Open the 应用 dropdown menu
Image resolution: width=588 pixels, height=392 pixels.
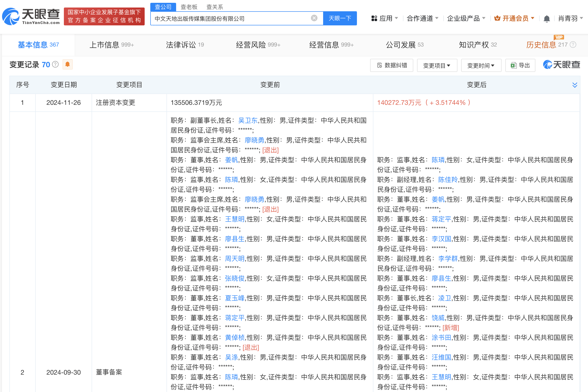384,18
